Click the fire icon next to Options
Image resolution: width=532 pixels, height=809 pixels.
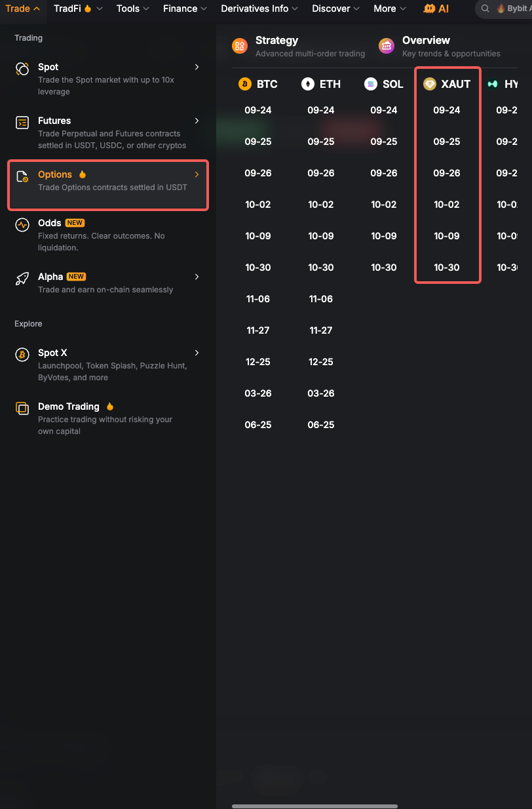click(x=83, y=174)
